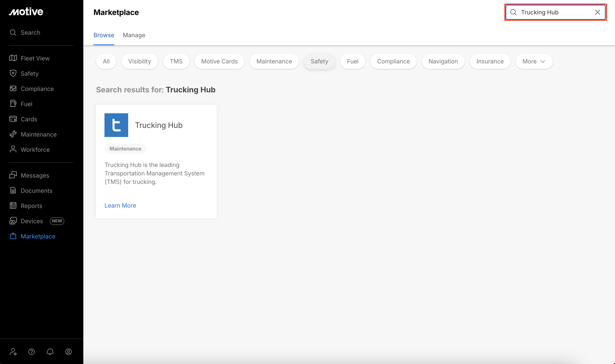Click the Safety shield icon in sidebar
This screenshot has height=364, width=615.
pyautogui.click(x=13, y=73)
